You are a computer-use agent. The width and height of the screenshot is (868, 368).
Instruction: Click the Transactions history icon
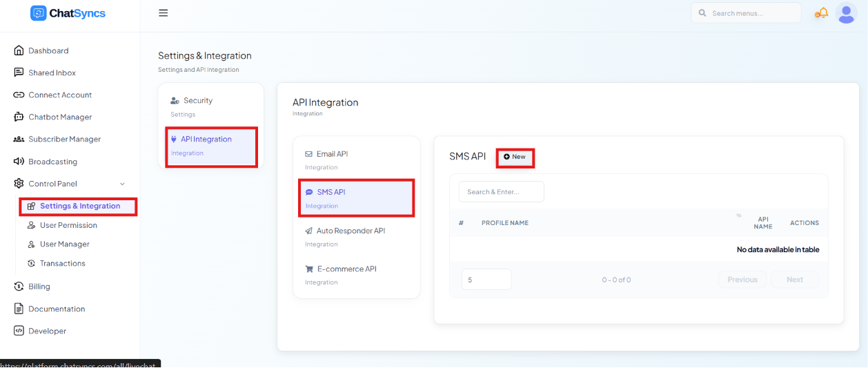coord(31,263)
